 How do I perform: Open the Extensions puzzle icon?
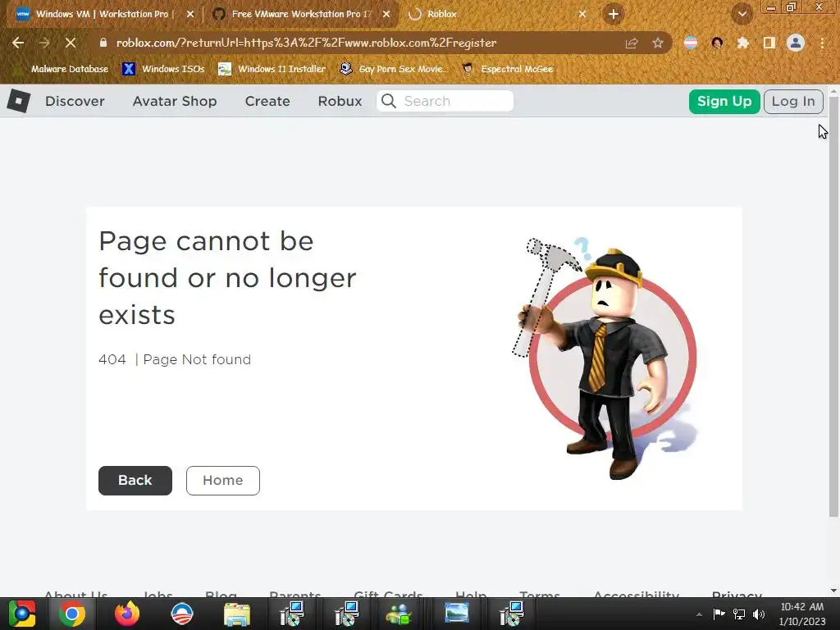pyautogui.click(x=742, y=43)
